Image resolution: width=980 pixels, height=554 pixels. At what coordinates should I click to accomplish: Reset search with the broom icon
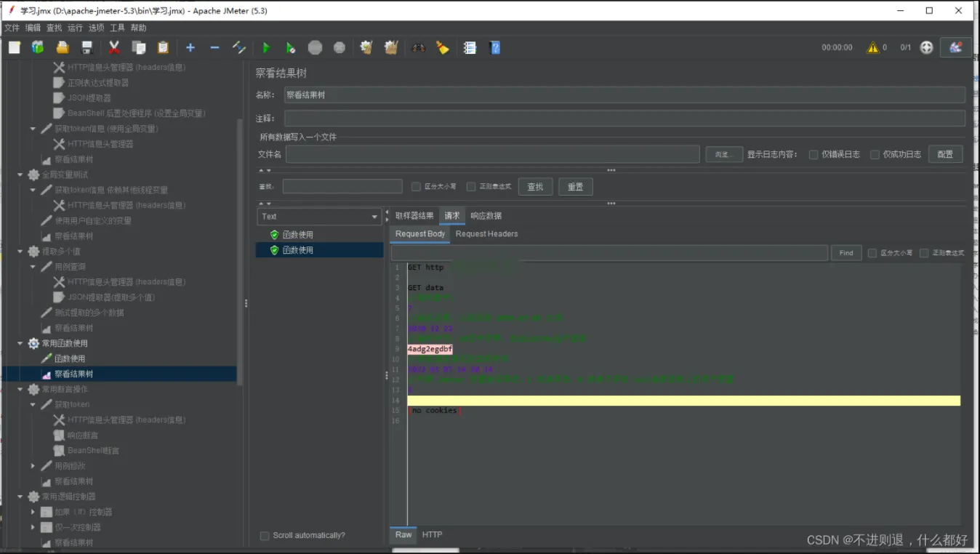click(x=442, y=47)
